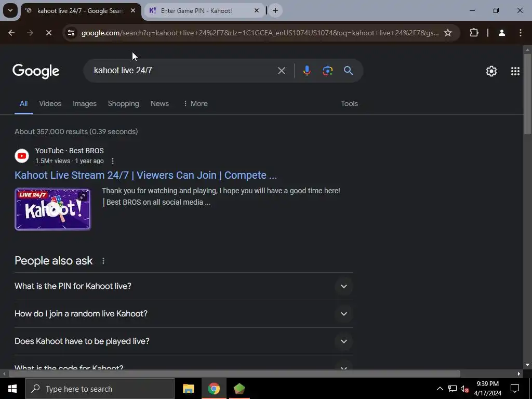532x399 pixels.
Task: Expand the More search filters menu
Action: [195, 103]
